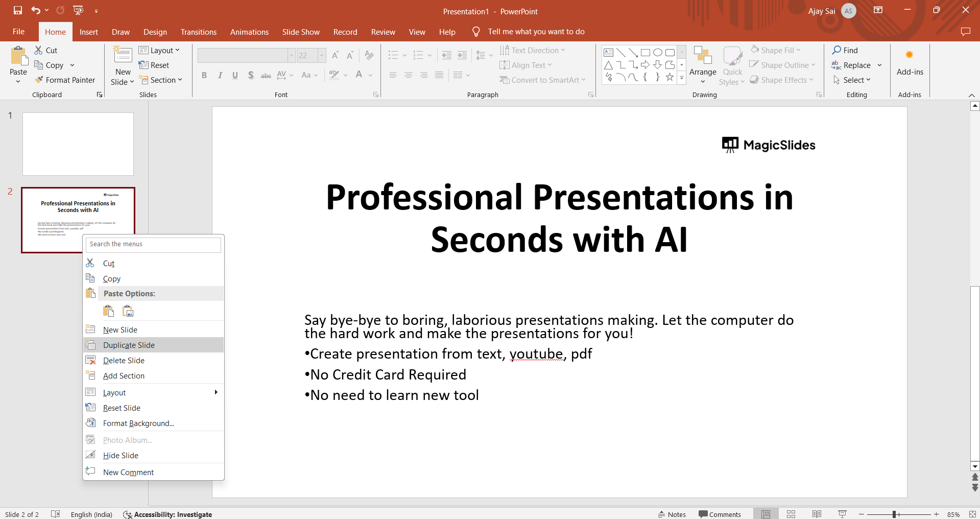
Task: Click the New Slide ribbon button
Action: pos(123,66)
